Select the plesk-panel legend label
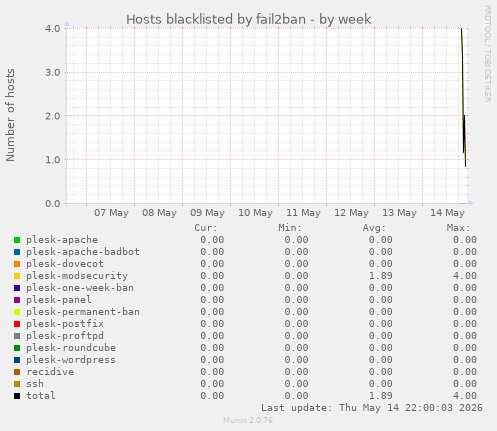Viewport: 497px width, 431px height. coord(59,300)
